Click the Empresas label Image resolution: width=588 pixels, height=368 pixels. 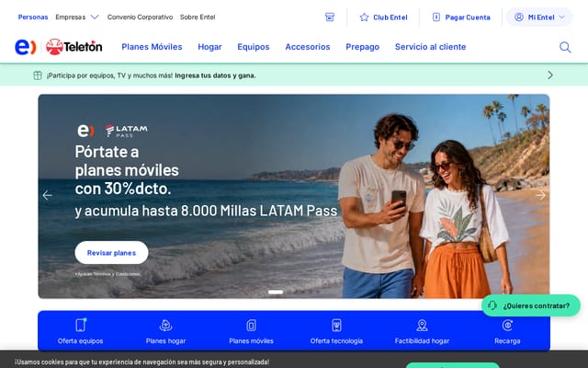(x=71, y=17)
